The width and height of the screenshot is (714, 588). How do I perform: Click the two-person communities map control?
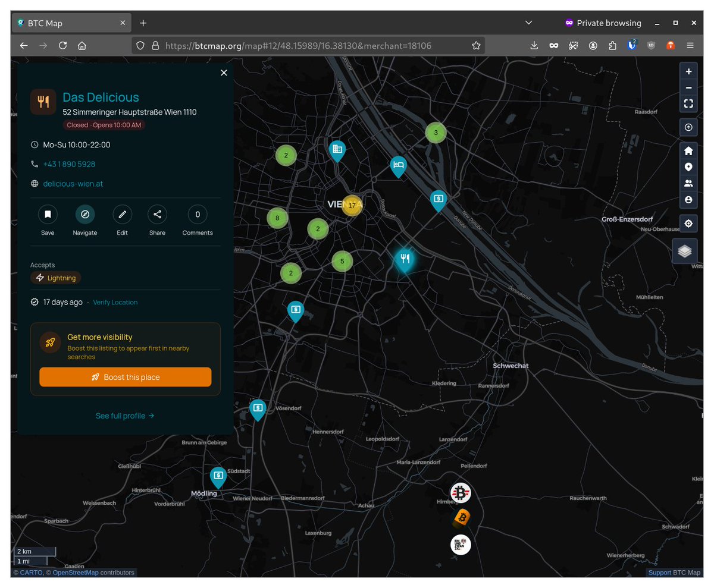(x=688, y=183)
